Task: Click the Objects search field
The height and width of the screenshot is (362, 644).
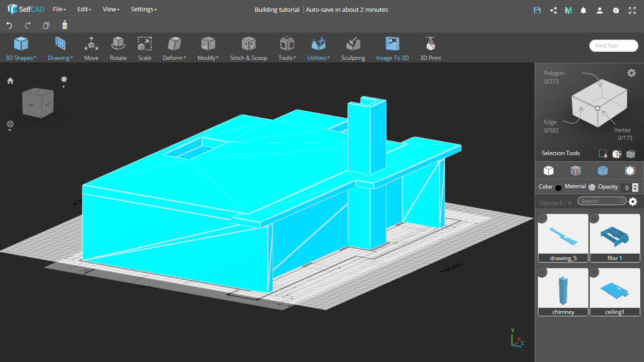Action: tap(603, 201)
